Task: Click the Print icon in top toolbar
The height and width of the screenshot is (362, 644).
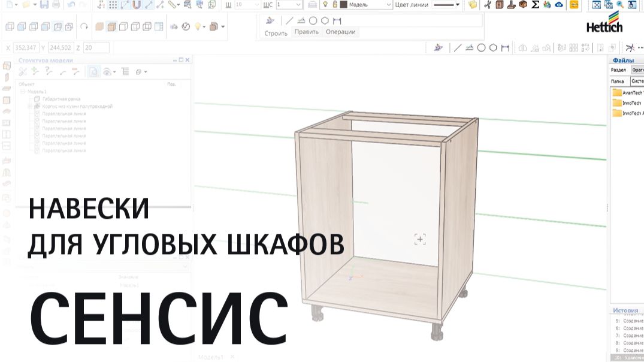Action: point(56,5)
